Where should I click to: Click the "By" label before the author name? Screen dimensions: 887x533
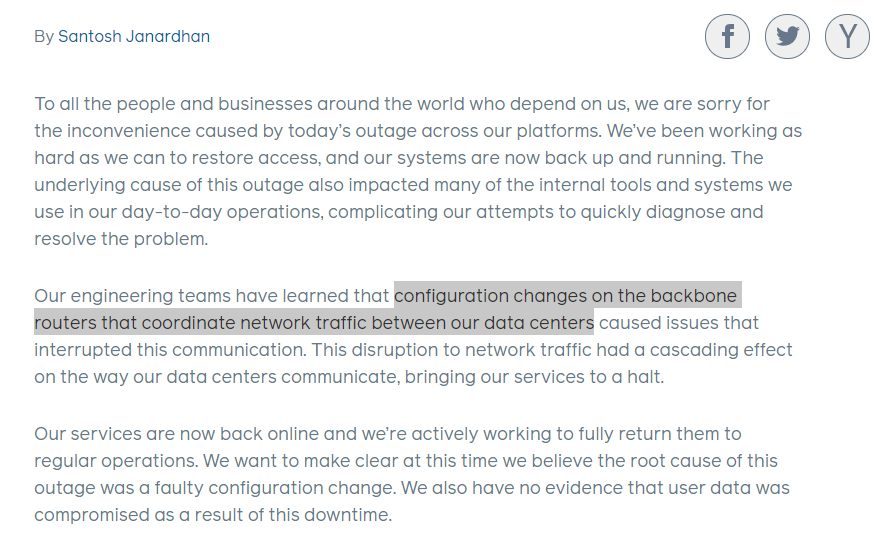pyautogui.click(x=43, y=37)
